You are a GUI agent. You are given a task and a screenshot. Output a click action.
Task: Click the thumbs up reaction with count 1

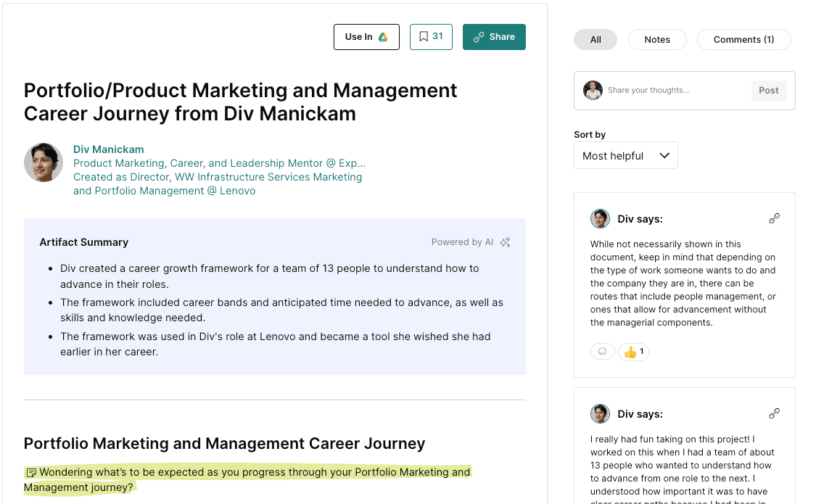633,352
